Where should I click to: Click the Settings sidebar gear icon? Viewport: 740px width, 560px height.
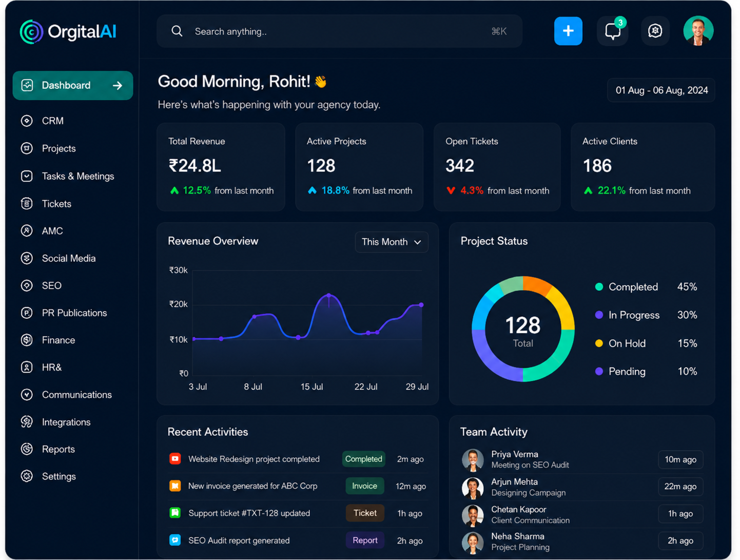27,476
